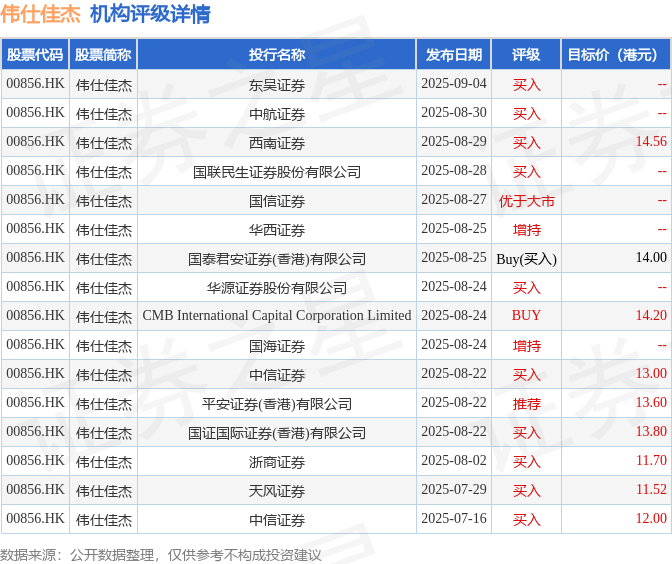Click target price 11.52

[651, 489]
